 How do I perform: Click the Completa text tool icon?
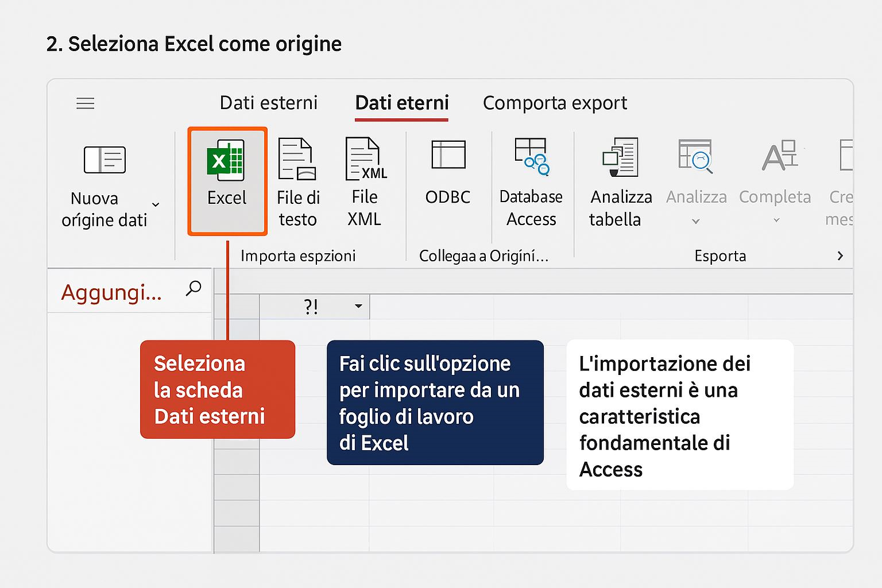[x=779, y=156]
